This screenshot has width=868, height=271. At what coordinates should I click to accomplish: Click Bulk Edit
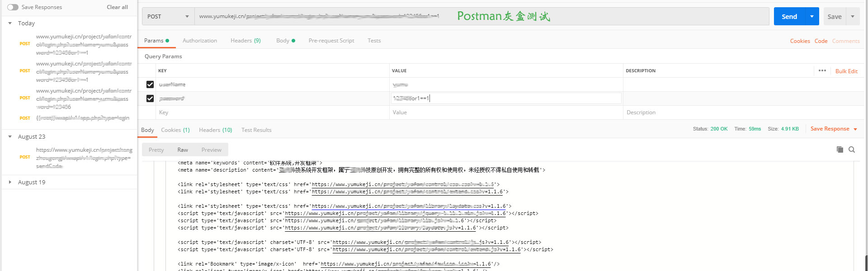tap(846, 71)
